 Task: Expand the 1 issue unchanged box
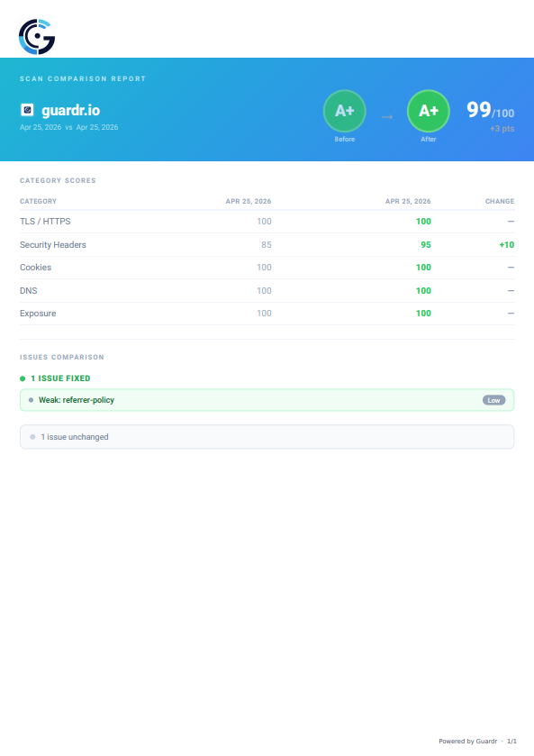[x=267, y=437]
